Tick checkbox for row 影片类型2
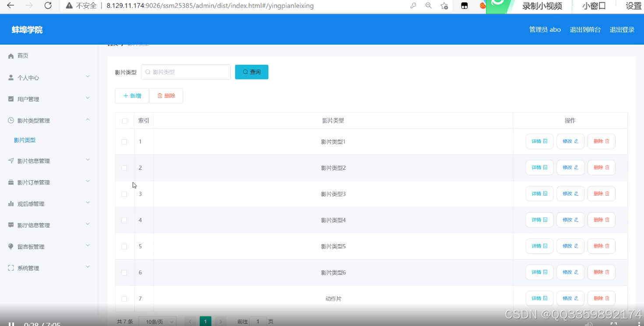Image resolution: width=644 pixels, height=326 pixels. click(124, 168)
